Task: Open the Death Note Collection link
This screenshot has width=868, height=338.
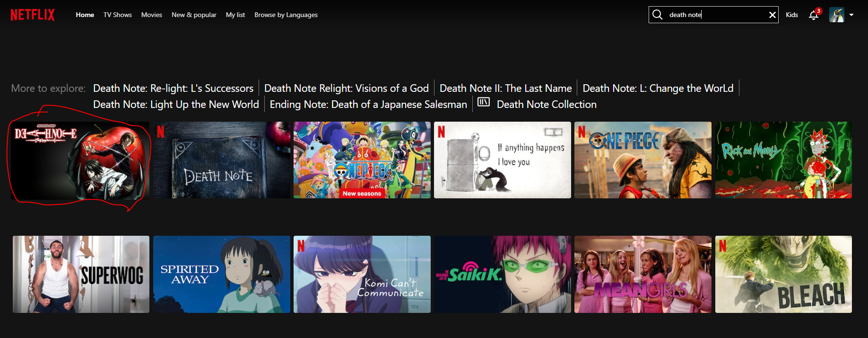Action: pyautogui.click(x=547, y=105)
